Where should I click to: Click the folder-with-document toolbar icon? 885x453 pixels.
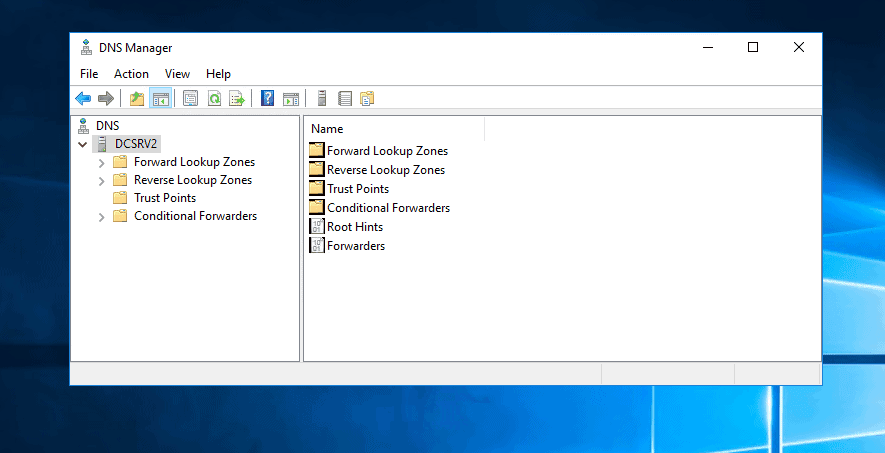367,99
